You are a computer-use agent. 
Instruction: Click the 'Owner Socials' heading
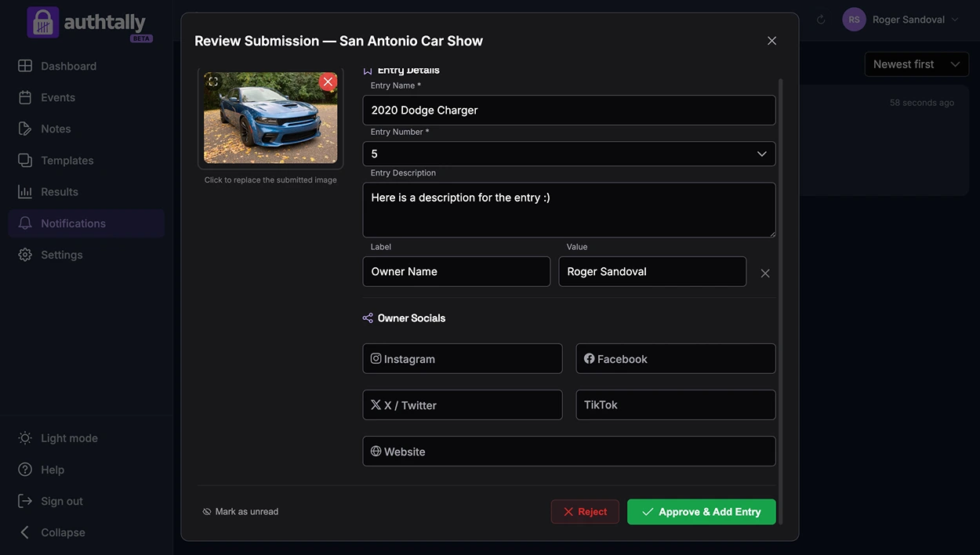pos(412,317)
